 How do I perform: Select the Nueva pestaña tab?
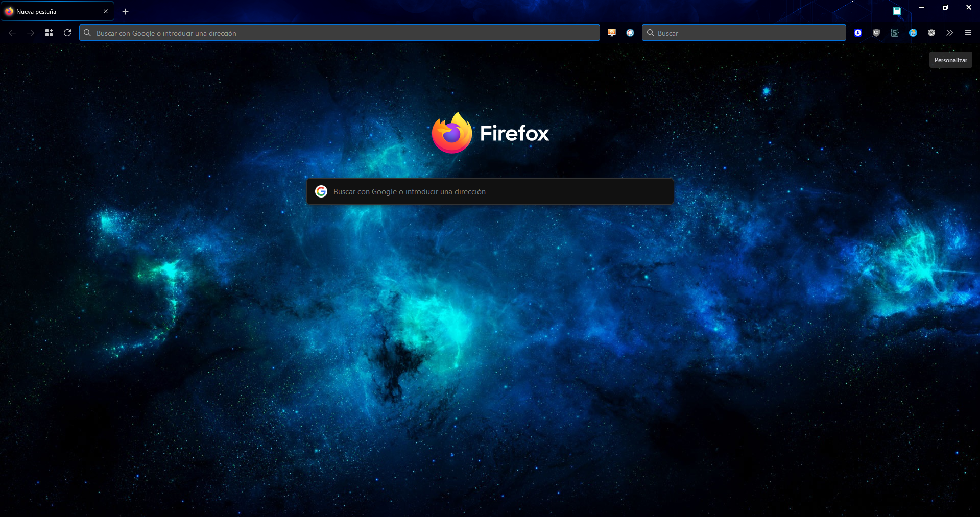57,11
